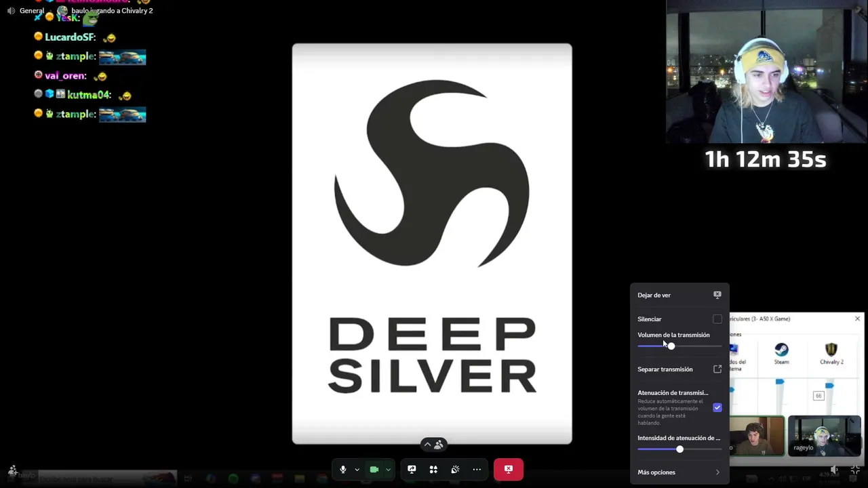The image size is (868, 488).
Task: Open microphone device options arrow
Action: (x=357, y=470)
